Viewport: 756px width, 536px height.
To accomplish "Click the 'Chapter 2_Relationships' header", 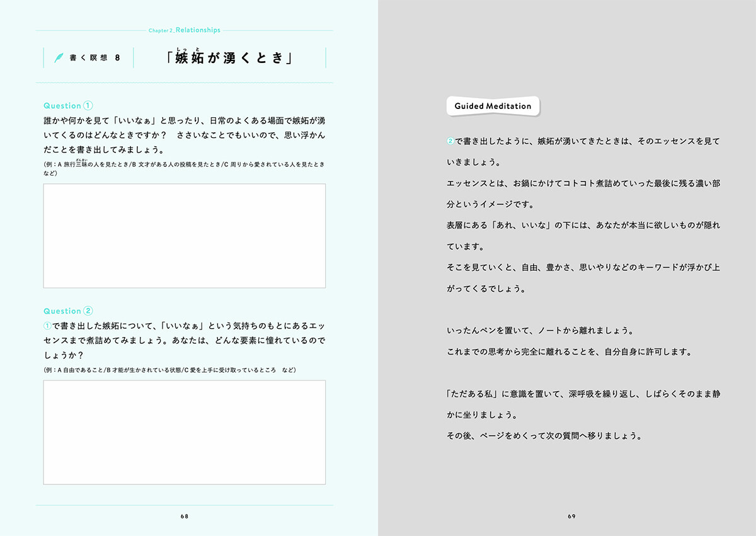I will tap(185, 30).
